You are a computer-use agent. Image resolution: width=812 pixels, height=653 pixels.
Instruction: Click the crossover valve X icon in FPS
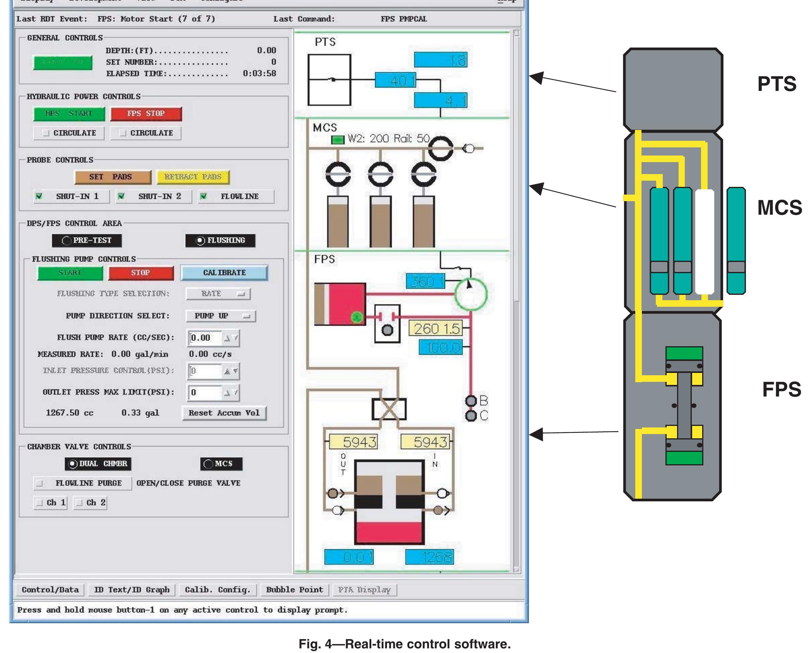[389, 409]
